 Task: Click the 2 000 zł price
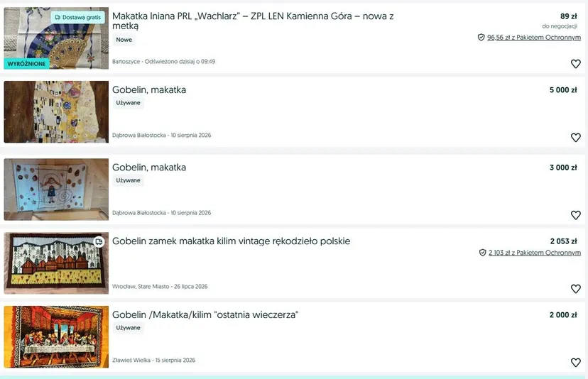click(x=563, y=315)
